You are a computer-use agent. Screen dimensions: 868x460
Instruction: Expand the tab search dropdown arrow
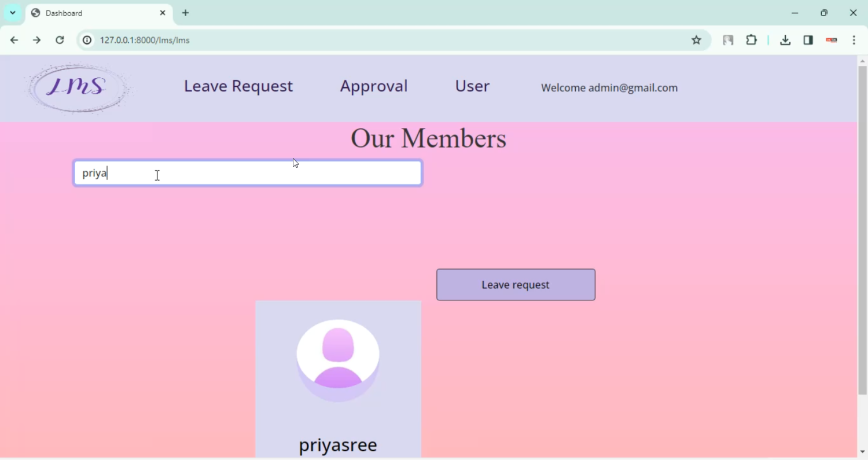pyautogui.click(x=12, y=13)
